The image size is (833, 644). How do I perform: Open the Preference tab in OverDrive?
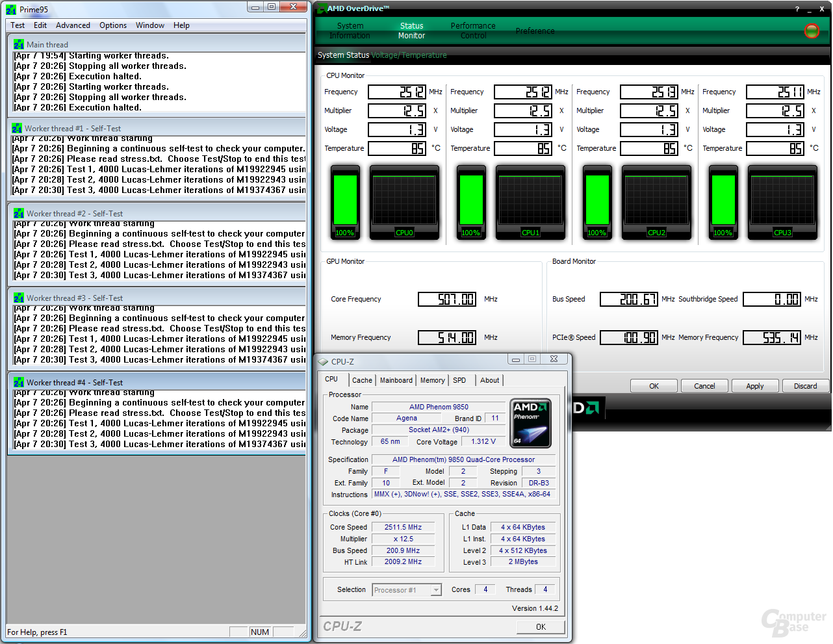point(535,31)
